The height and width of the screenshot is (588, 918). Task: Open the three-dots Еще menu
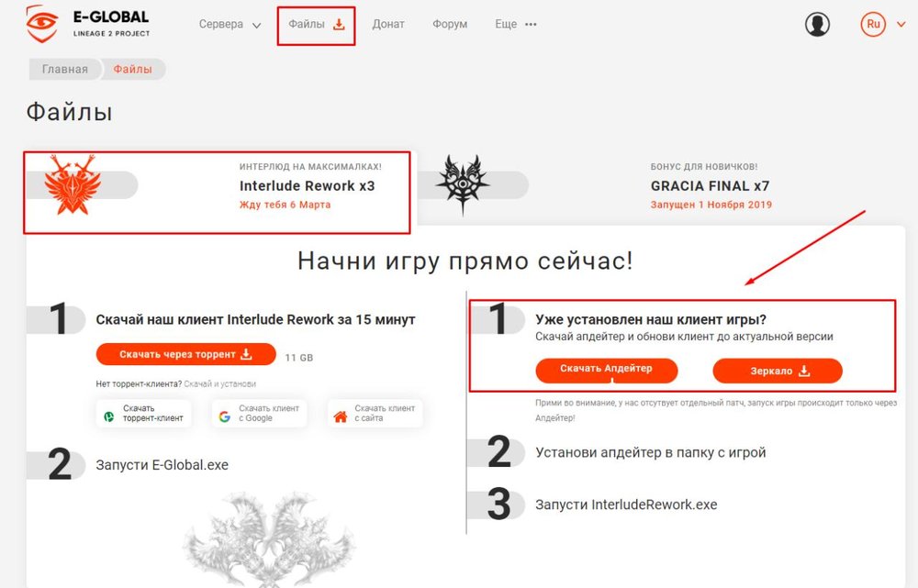tap(531, 25)
